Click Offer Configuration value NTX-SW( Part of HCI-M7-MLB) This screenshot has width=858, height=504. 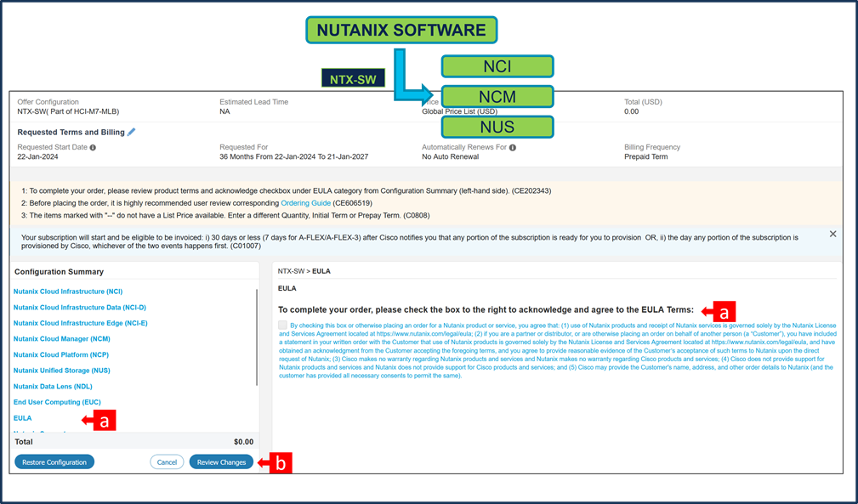pyautogui.click(x=68, y=111)
